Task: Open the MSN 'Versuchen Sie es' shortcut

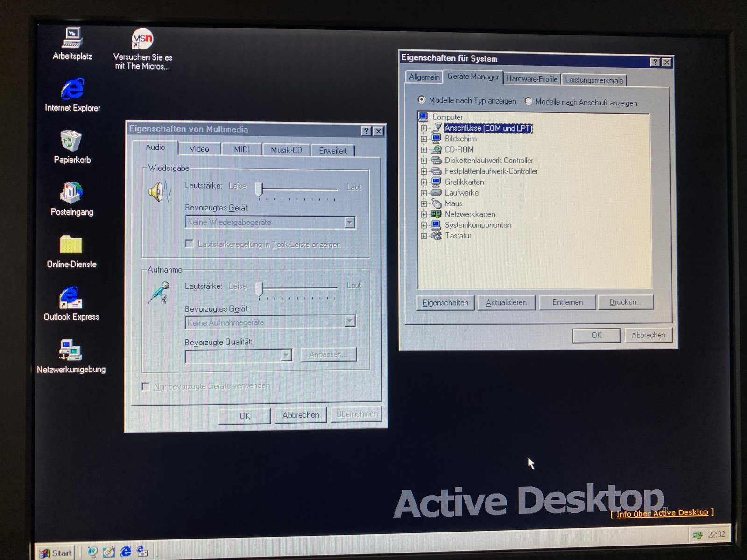Action: [x=142, y=49]
